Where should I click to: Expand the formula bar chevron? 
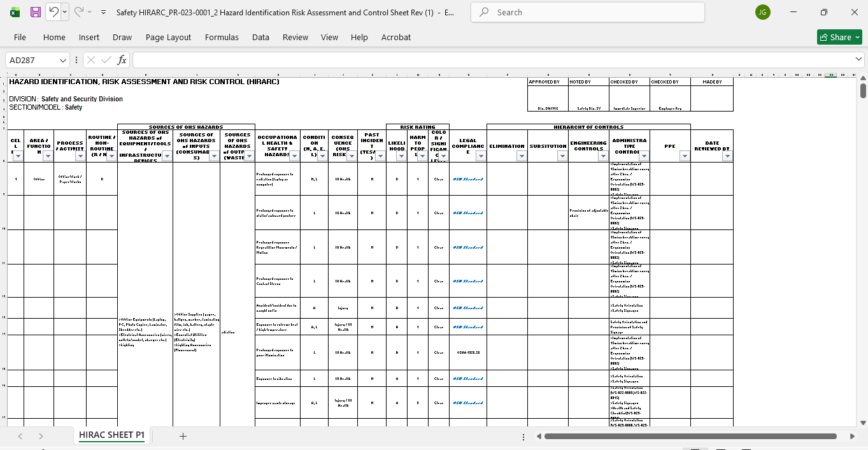(858, 59)
